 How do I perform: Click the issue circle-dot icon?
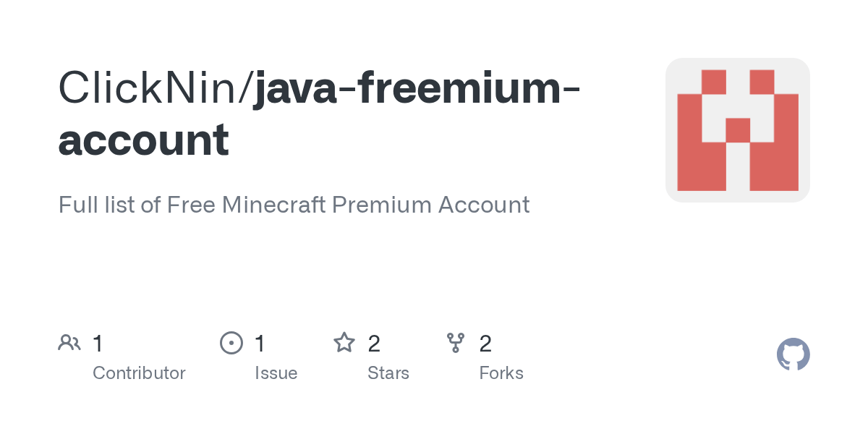[231, 343]
